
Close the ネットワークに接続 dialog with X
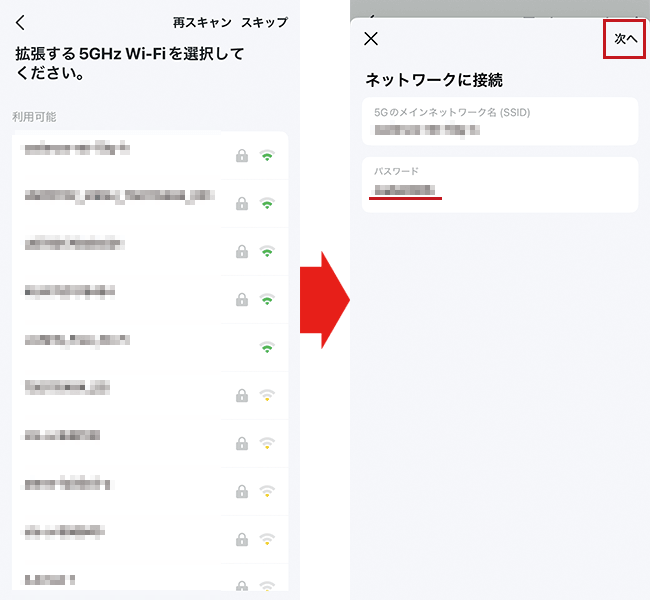[371, 39]
